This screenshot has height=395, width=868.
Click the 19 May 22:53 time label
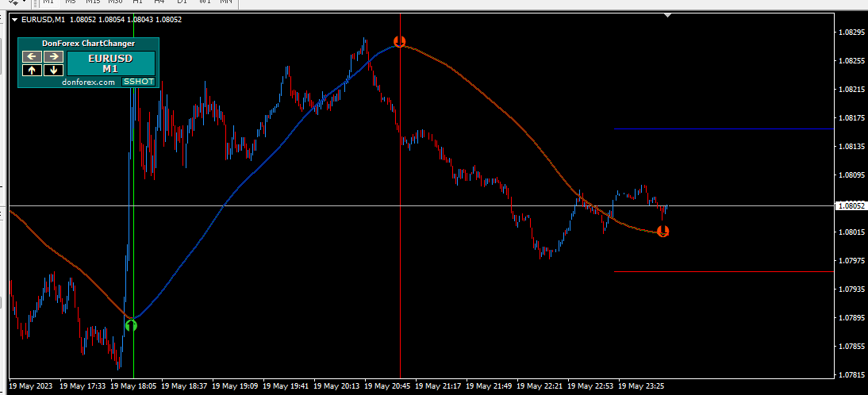tap(592, 385)
